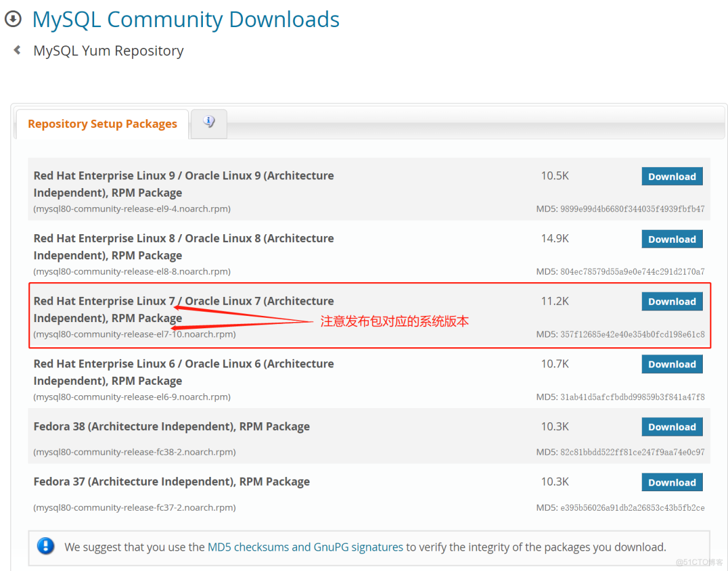Image resolution: width=728 pixels, height=571 pixels.
Task: Download the Red Hat Enterprise Linux 6 RPM package
Action: (x=672, y=364)
